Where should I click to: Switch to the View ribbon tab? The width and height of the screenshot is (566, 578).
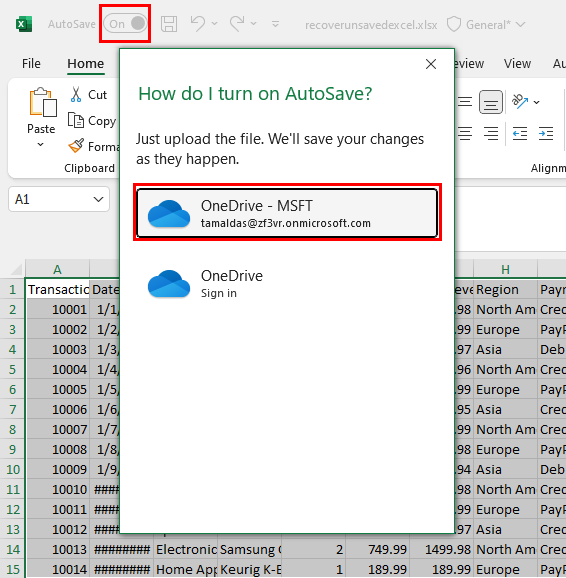[x=517, y=63]
